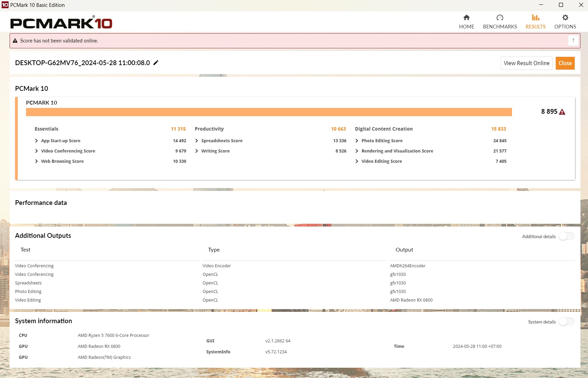The height and width of the screenshot is (378, 588).
Task: Click SystemInfo version v5.72.1234
Action: tap(276, 352)
